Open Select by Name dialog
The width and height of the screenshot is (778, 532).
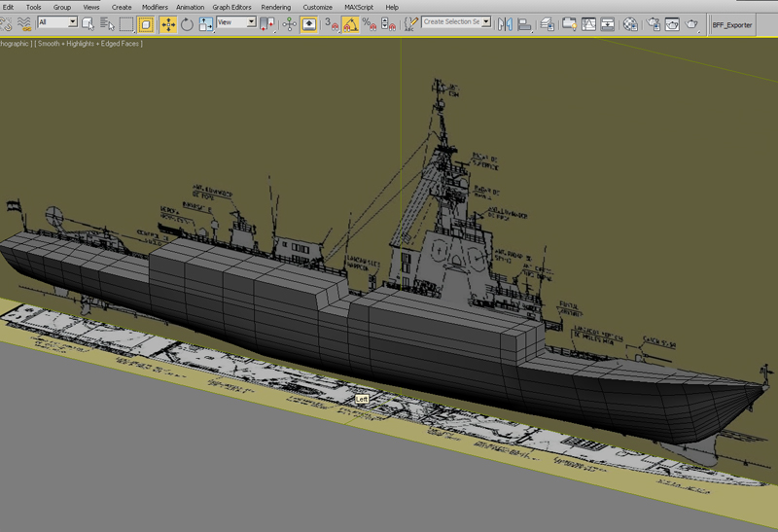tap(107, 24)
